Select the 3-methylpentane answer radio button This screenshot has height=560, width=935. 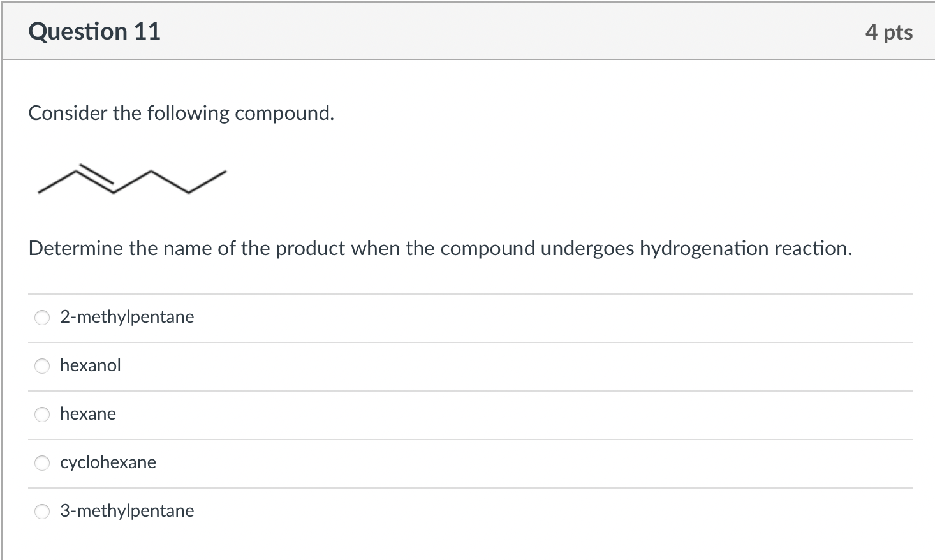click(x=41, y=511)
